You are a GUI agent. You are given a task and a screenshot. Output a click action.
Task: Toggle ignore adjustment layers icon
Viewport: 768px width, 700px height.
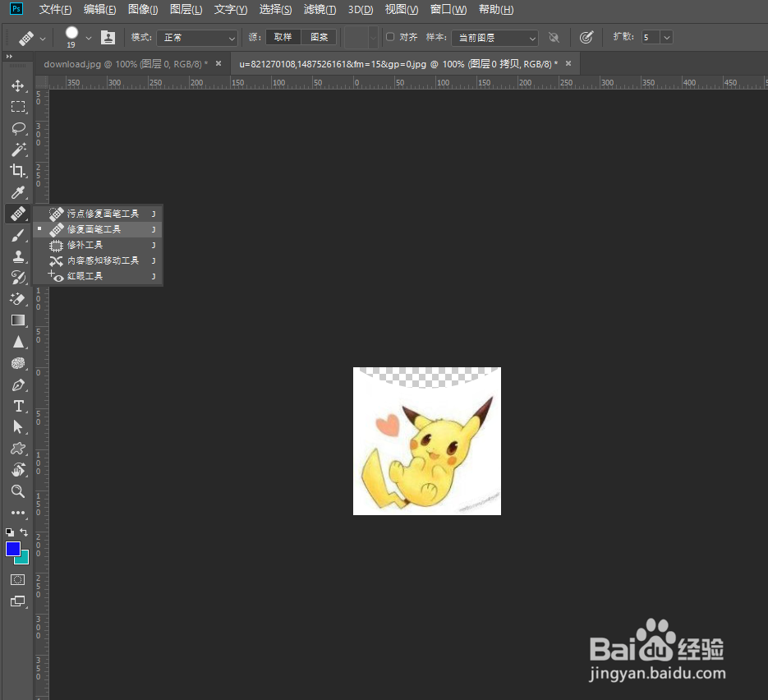point(554,37)
